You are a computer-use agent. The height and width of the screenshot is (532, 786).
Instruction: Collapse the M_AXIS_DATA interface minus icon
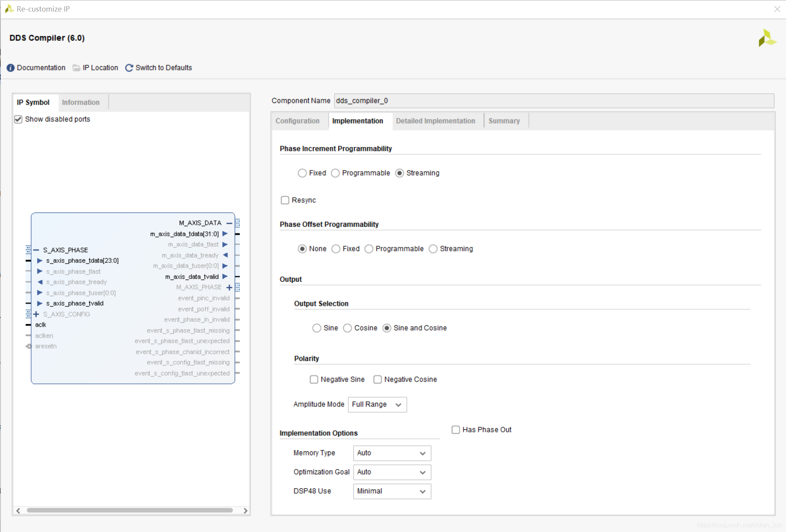[229, 223]
